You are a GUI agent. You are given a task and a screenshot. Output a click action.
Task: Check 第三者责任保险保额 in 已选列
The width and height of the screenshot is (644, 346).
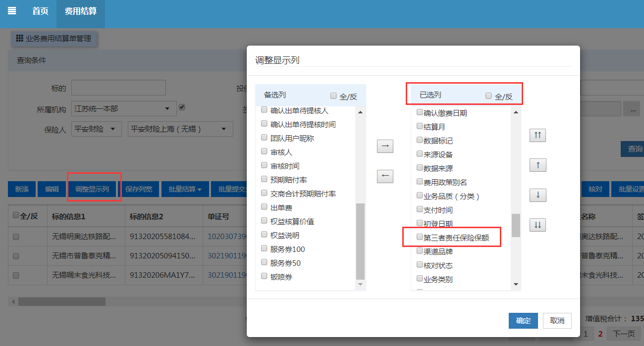(x=420, y=237)
